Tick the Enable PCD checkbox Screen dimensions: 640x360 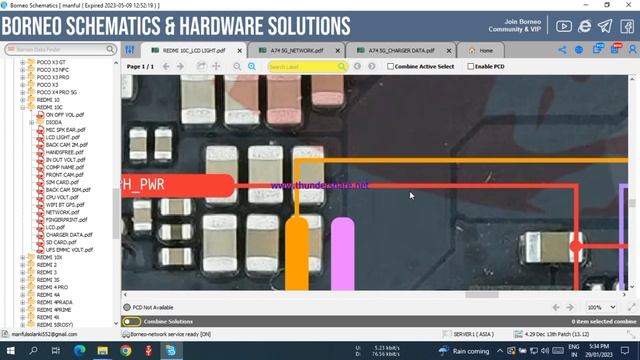coord(471,66)
